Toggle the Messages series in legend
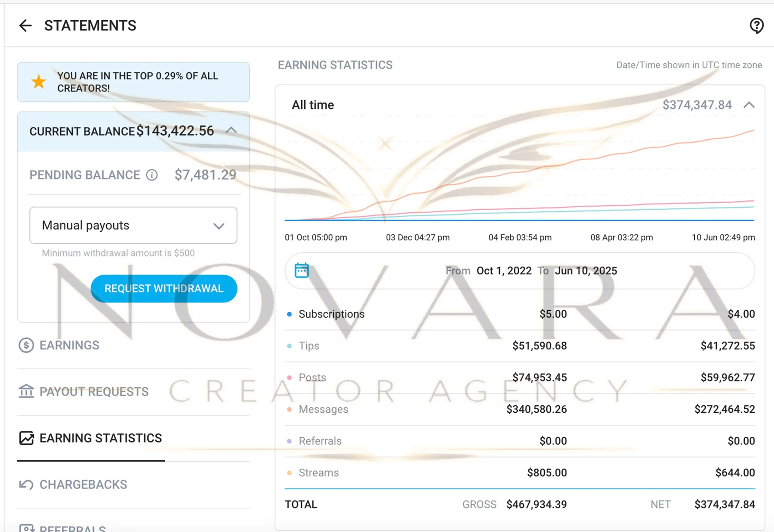774x532 pixels. [323, 409]
